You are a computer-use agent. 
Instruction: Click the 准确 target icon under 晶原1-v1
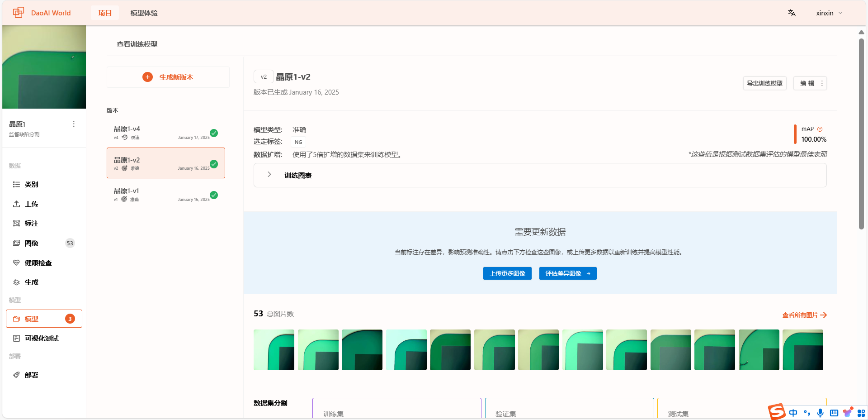click(x=124, y=199)
